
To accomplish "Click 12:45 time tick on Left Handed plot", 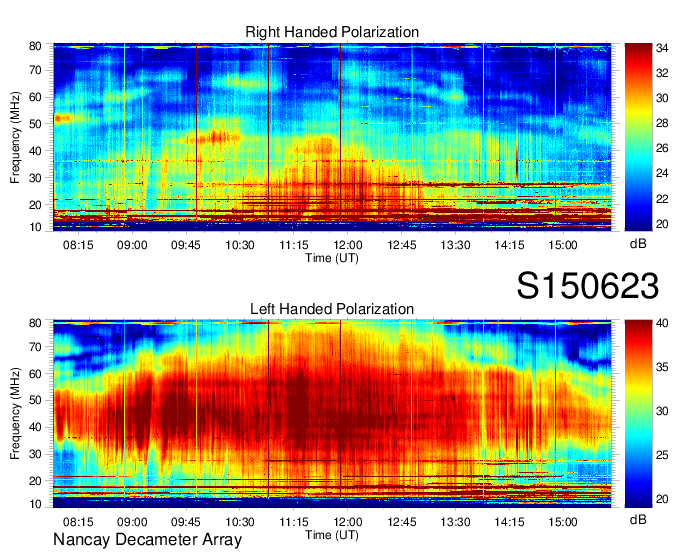I will click(x=402, y=522).
